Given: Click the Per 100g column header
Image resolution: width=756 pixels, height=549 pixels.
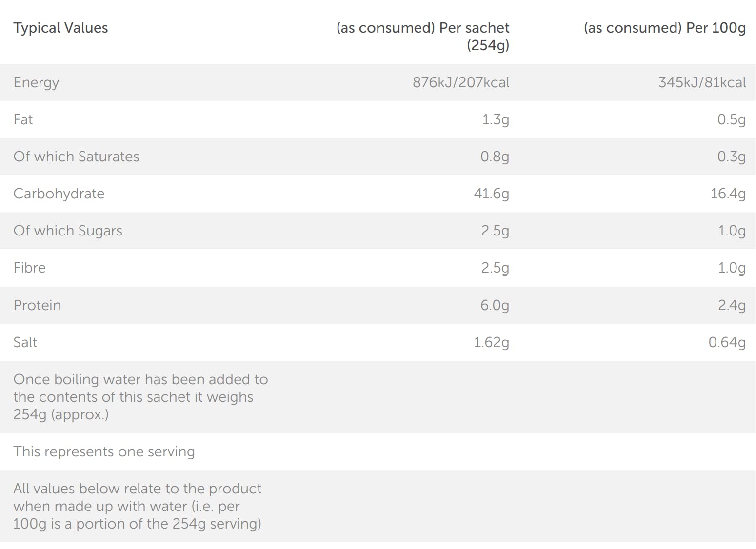Looking at the screenshot, I should (664, 28).
